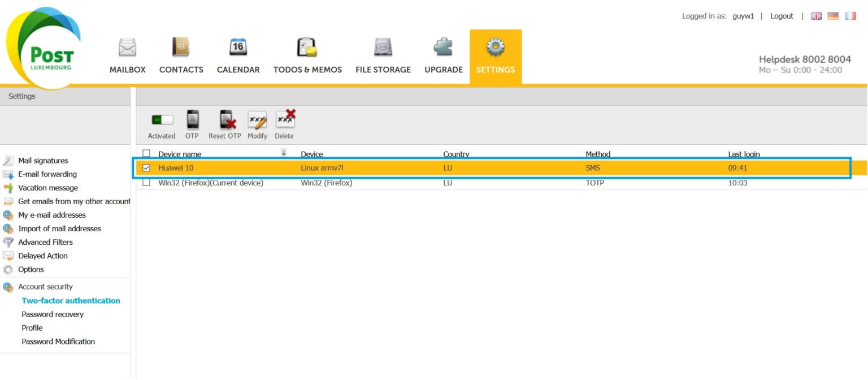Open the File Storage drive icon
The height and width of the screenshot is (380, 868).
tap(383, 47)
